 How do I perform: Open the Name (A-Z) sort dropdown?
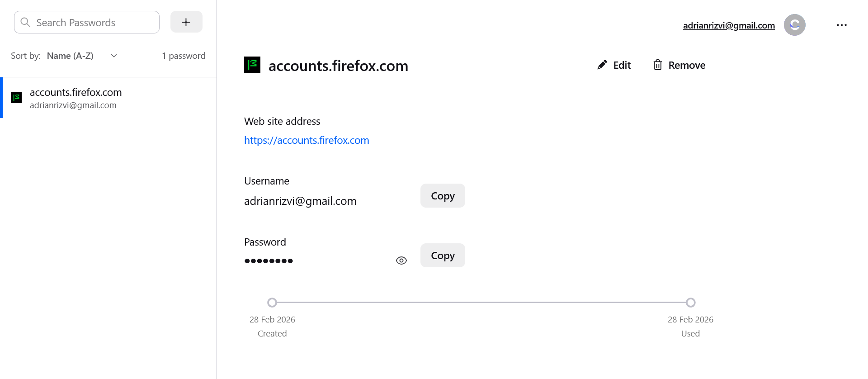[71, 56]
